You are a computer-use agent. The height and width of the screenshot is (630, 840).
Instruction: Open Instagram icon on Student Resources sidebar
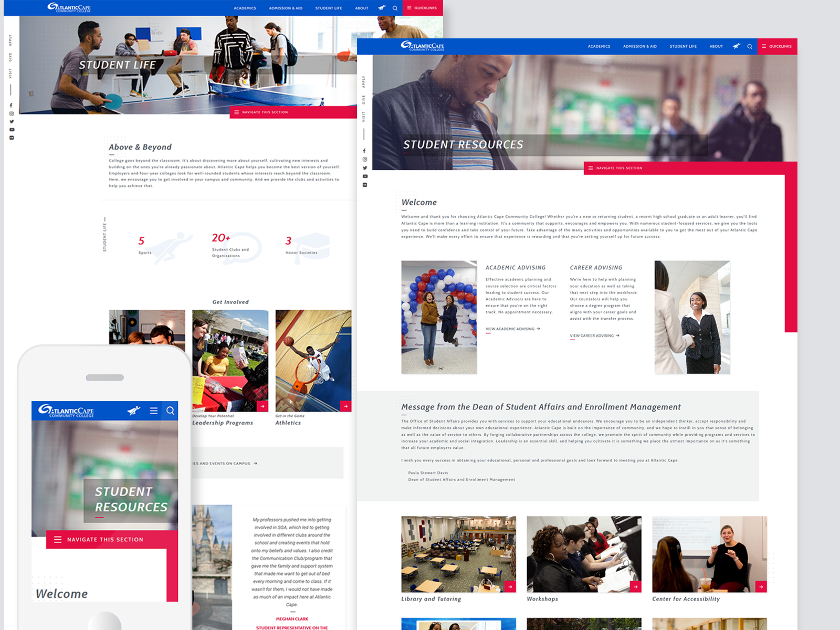[364, 160]
